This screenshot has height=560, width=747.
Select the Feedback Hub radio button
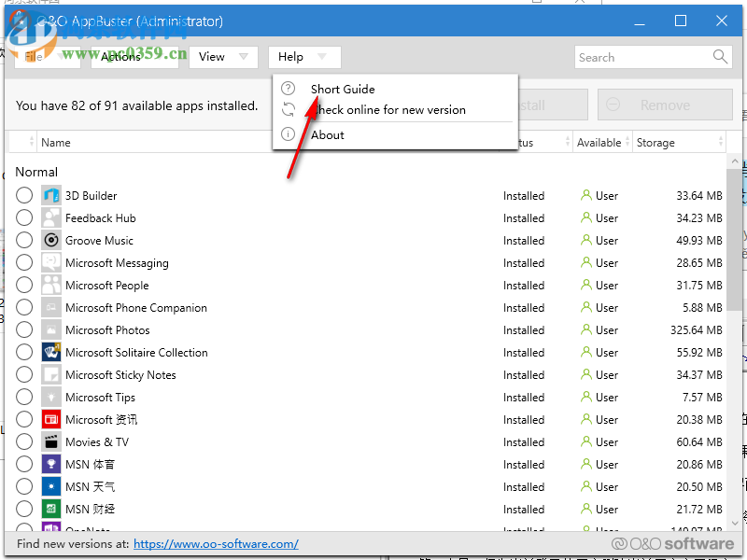24,218
